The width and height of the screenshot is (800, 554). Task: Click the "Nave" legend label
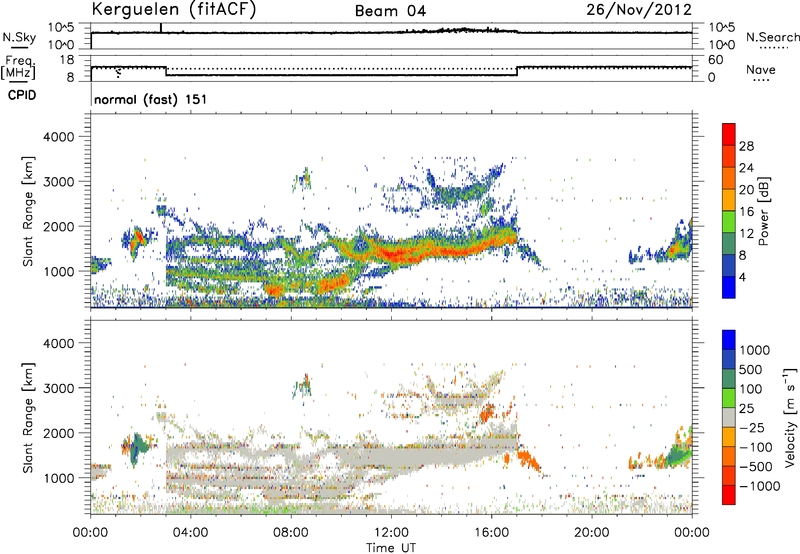[761, 70]
